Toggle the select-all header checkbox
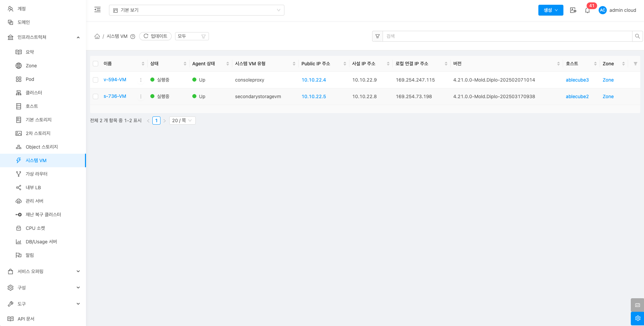The width and height of the screenshot is (644, 326). coord(95,64)
